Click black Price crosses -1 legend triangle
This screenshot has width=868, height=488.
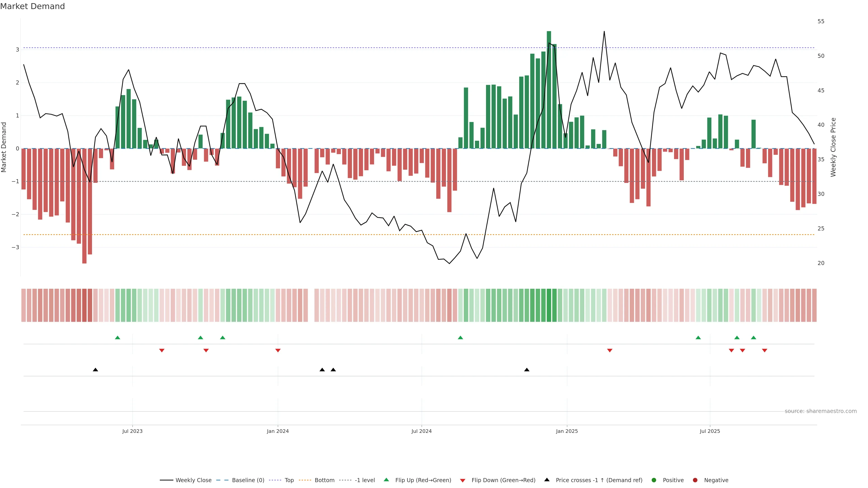point(547,480)
